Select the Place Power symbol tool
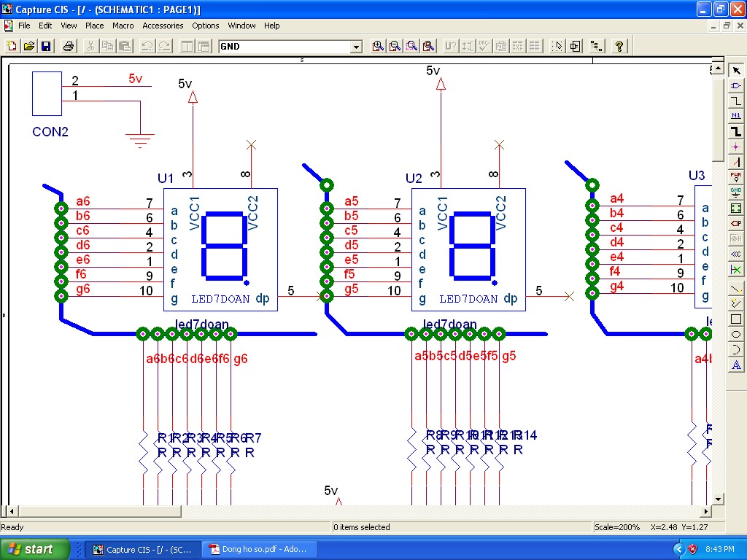Viewport: 747px width, 560px height. point(736,177)
